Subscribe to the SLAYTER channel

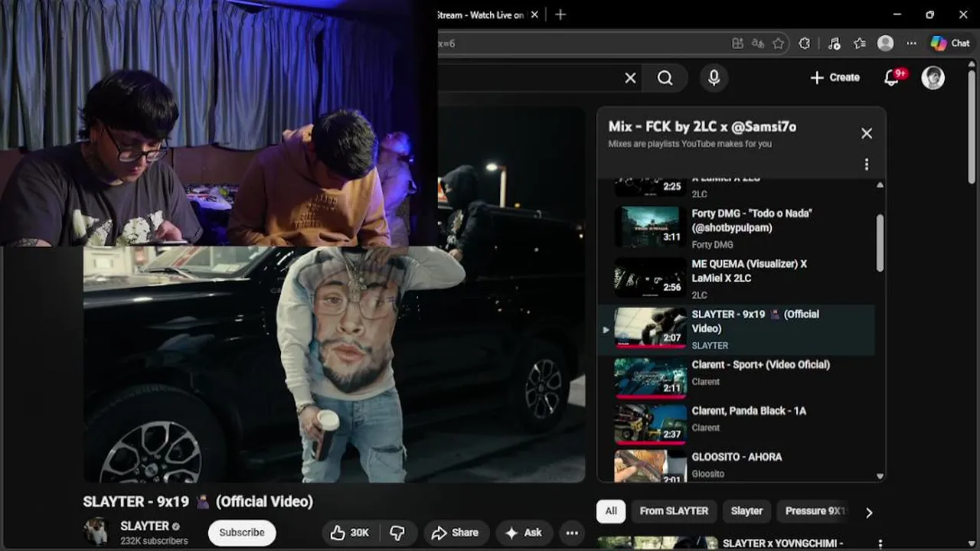[x=242, y=533]
